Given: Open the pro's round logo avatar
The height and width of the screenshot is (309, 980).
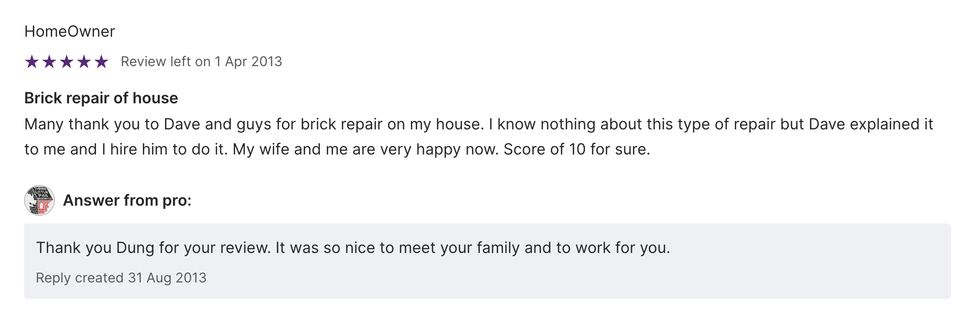Looking at the screenshot, I should click(40, 200).
